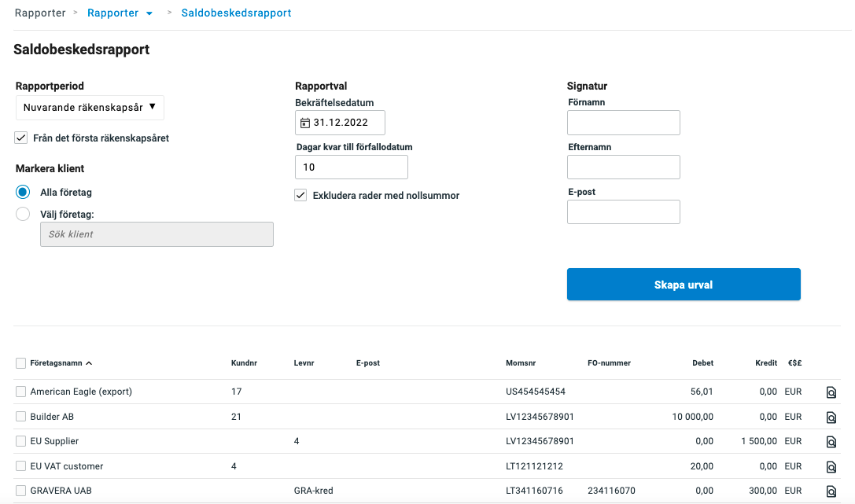Click supplier number GRA-kred
The image size is (855, 504).
point(314,491)
